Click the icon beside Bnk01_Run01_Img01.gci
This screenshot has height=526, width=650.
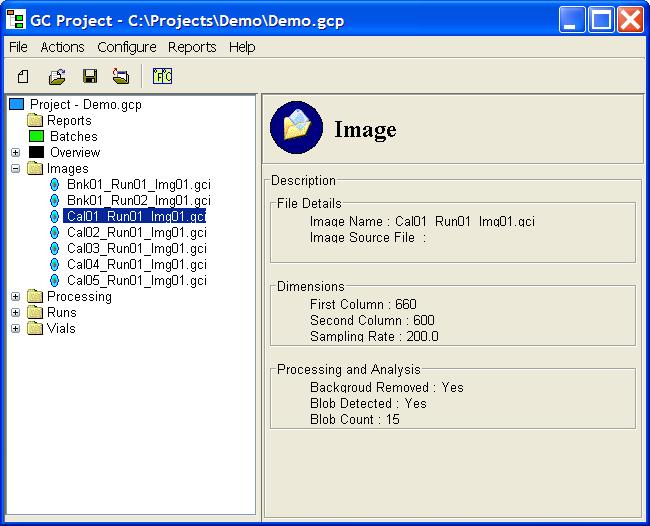pos(55,184)
